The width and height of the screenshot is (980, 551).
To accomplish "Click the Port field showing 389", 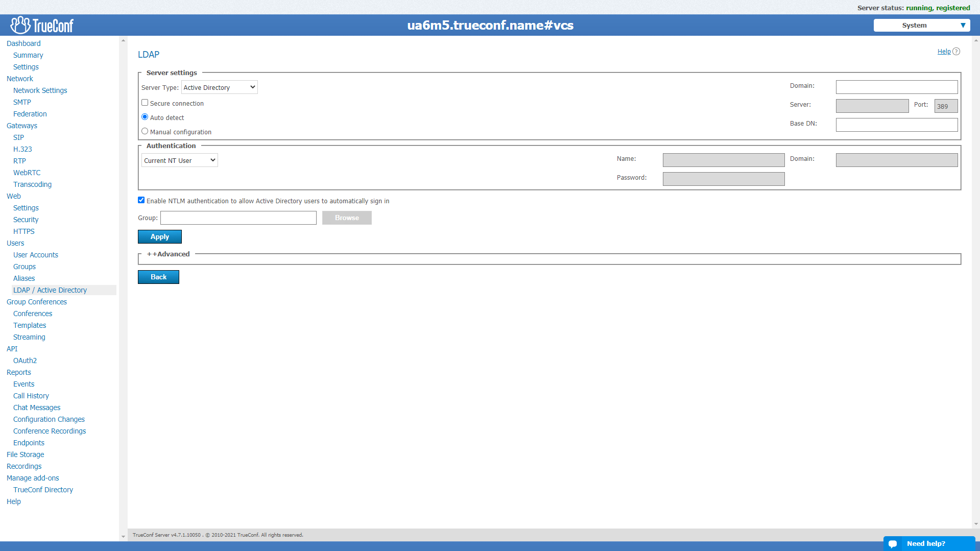I will click(946, 106).
